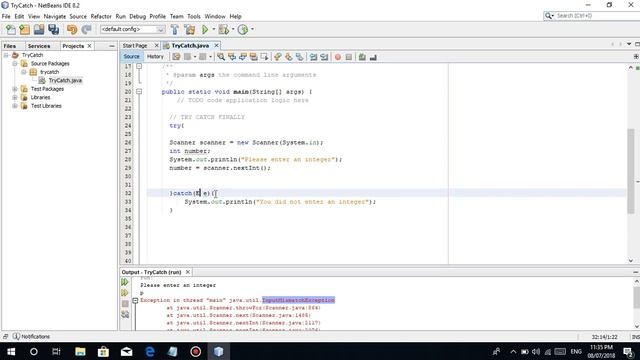Click the Comment icon in editor toolbar

pos(362,57)
